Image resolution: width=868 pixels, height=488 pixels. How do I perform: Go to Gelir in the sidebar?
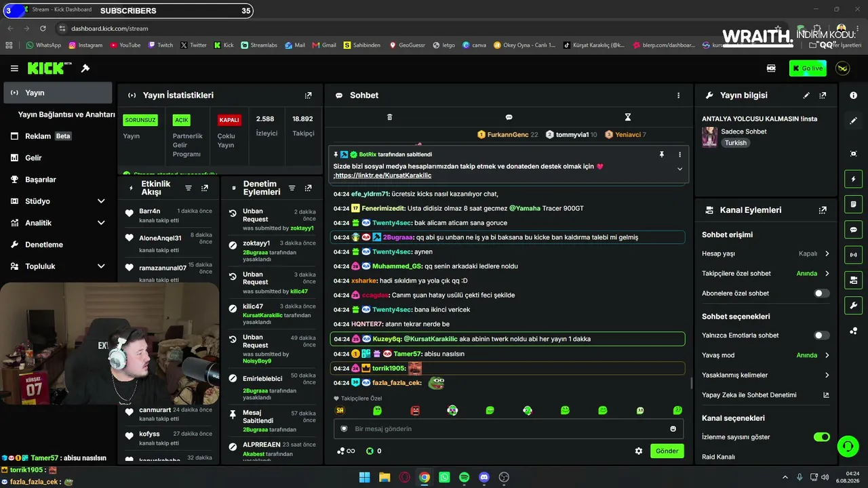(58, 158)
